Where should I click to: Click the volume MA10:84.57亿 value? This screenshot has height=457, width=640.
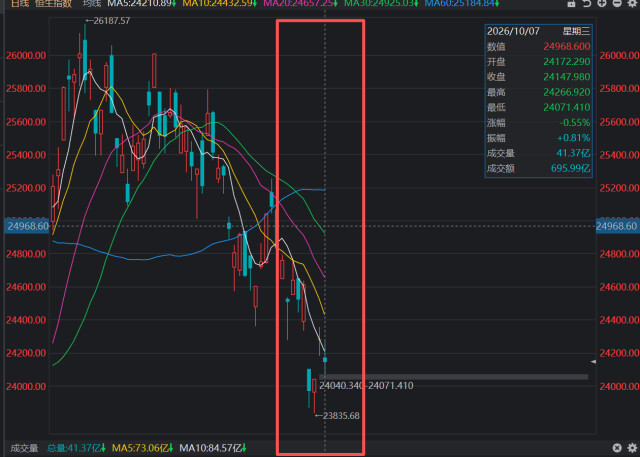213,448
